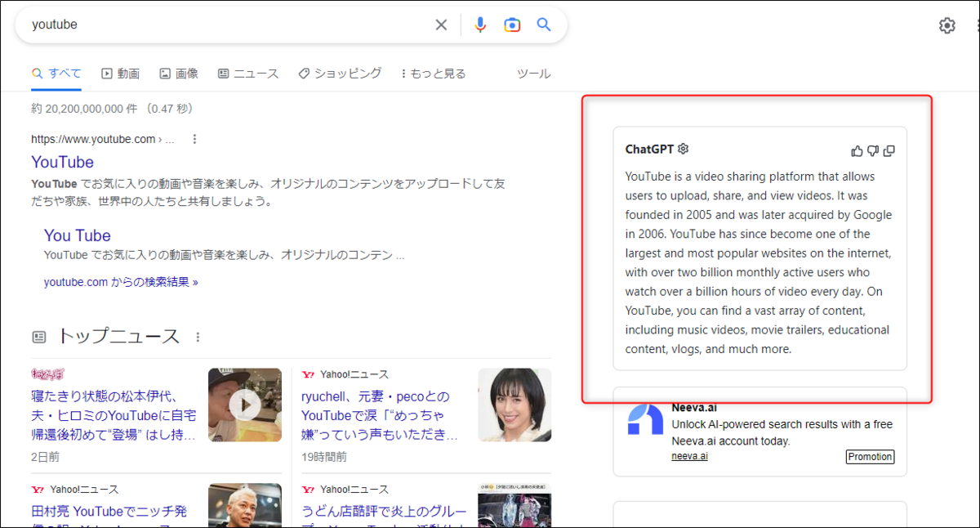Start voice search with the microphone icon

[x=480, y=25]
